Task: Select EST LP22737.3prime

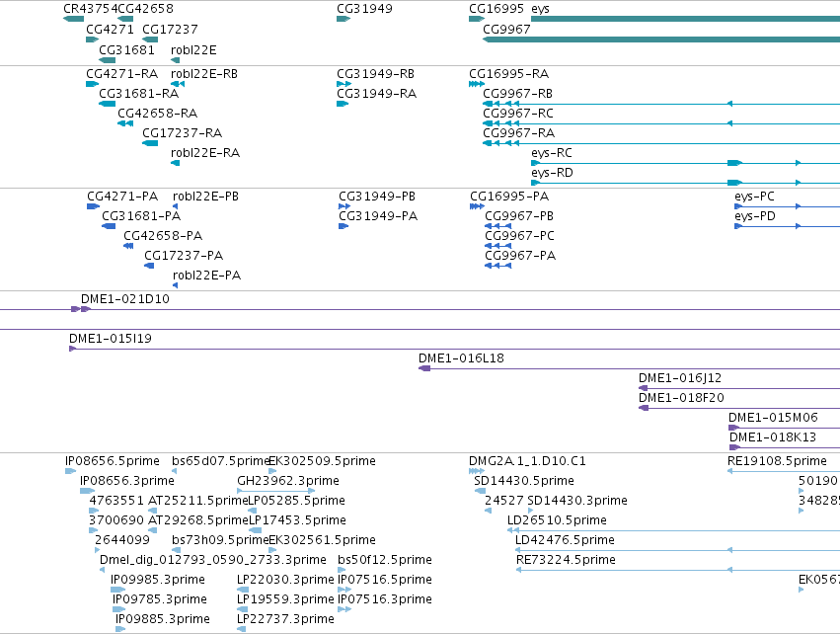Action: [285, 620]
